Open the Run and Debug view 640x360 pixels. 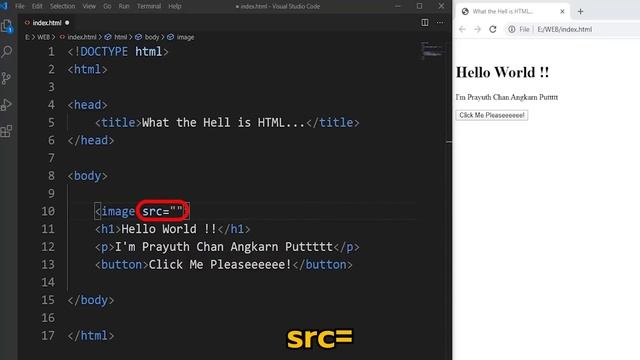tap(7, 104)
